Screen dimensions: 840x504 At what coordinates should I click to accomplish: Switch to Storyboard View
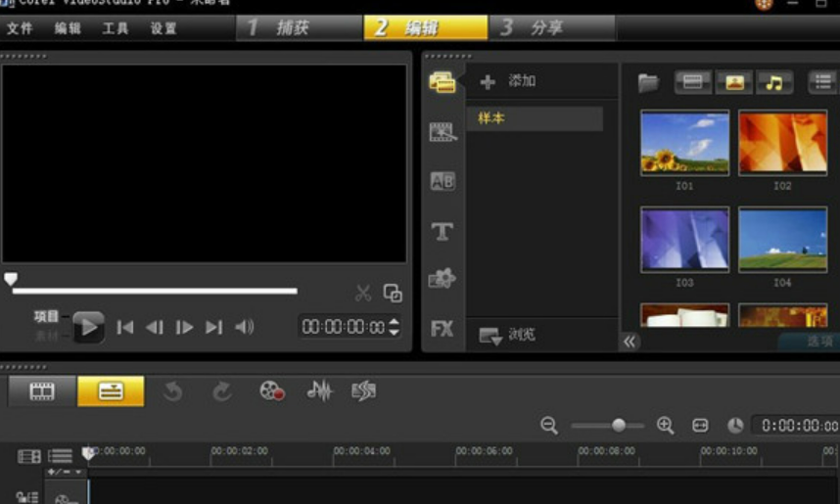(x=42, y=391)
